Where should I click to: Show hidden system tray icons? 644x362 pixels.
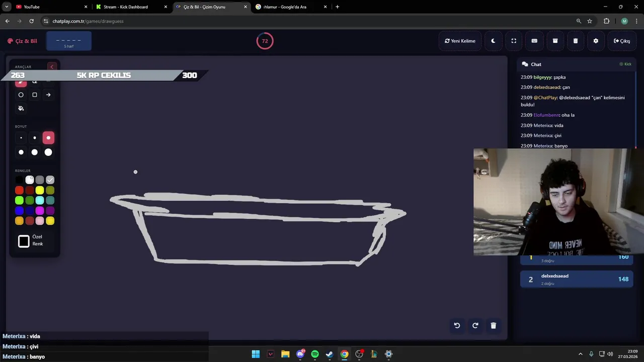[580, 354]
